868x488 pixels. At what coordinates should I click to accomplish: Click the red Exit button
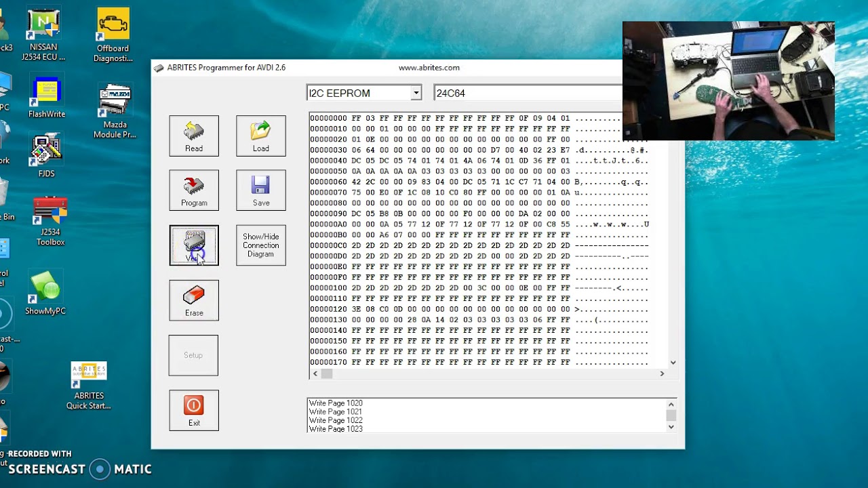click(x=194, y=410)
